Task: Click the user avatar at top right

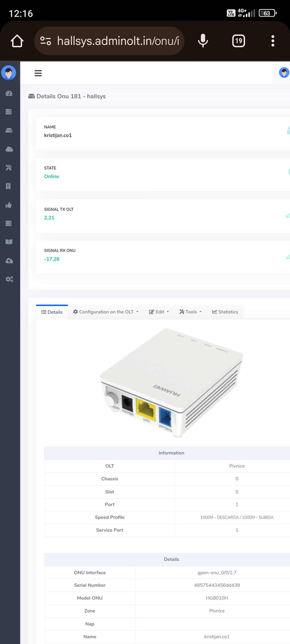Action: [x=284, y=73]
